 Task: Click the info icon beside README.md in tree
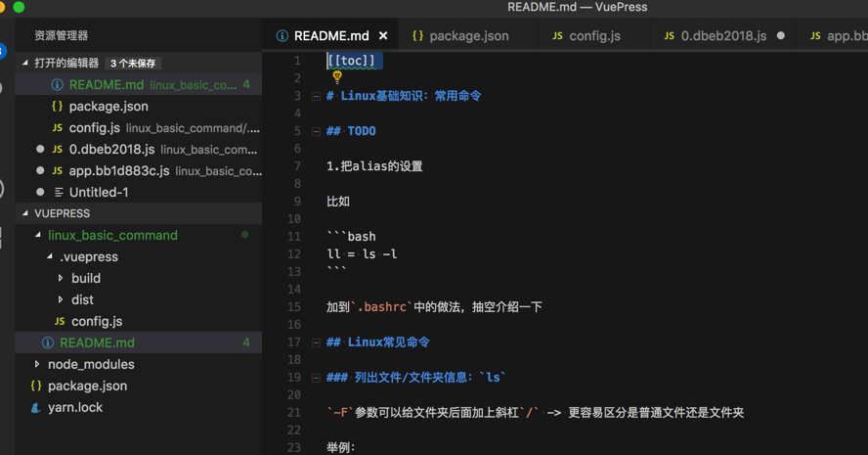pyautogui.click(x=48, y=343)
